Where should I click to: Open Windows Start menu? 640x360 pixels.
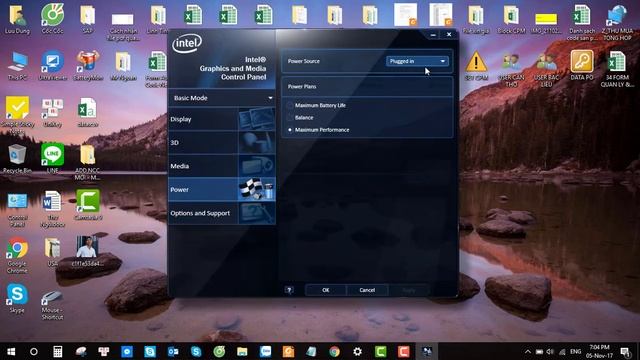tap(11, 351)
